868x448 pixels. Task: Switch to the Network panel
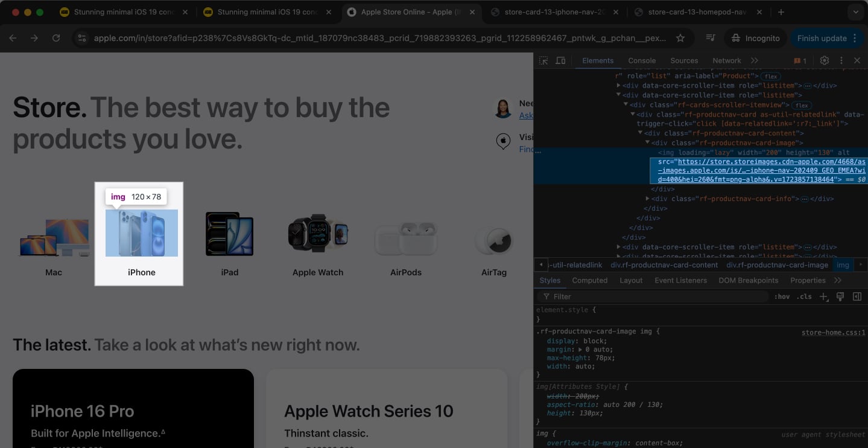727,60
